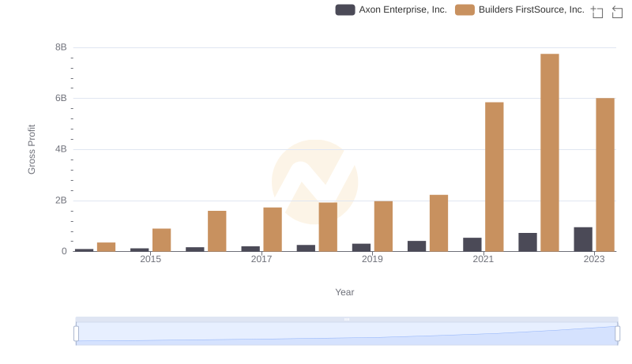Click the 2015 x-axis label
Image resolution: width=632 pixels, height=364 pixels.
pos(150,259)
